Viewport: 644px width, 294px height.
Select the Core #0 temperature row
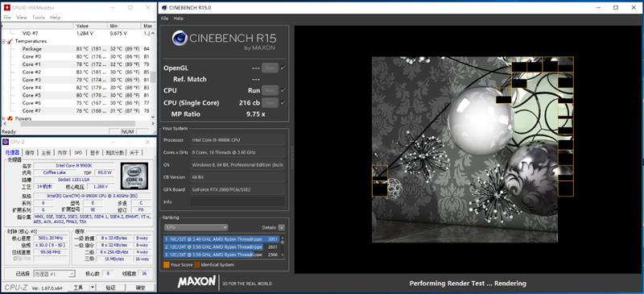(76, 56)
